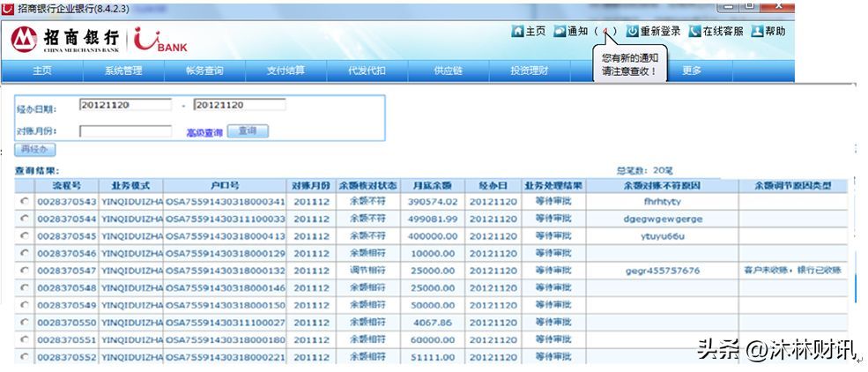Select radio for row 0028370548

[25, 287]
